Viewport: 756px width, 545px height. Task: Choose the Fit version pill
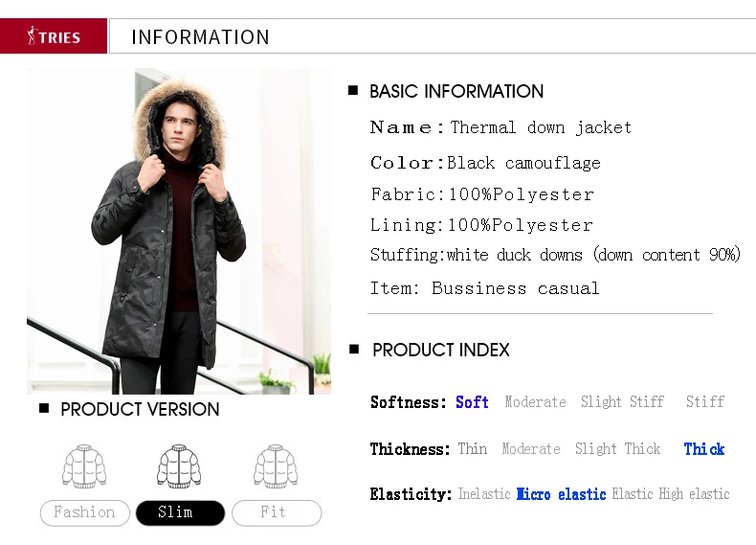(x=277, y=512)
